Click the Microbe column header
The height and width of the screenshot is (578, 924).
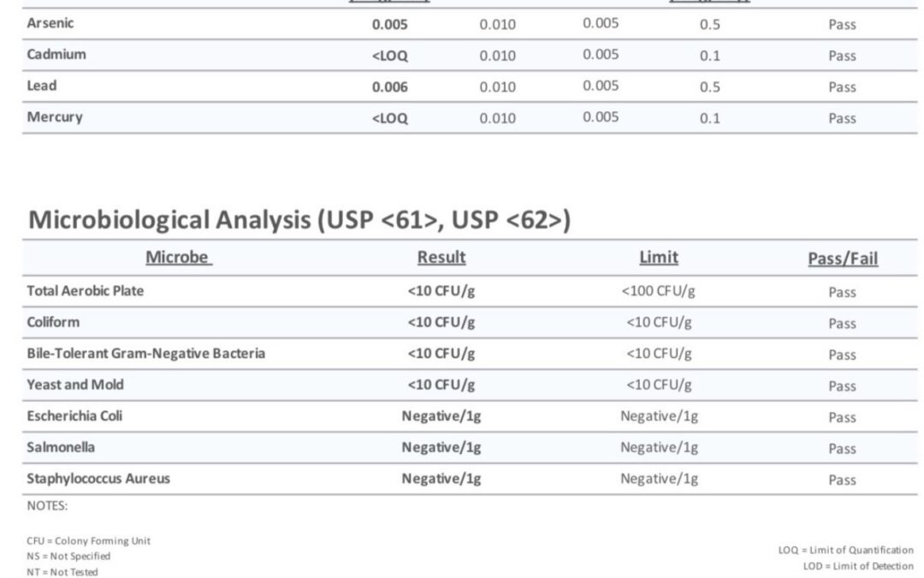pyautogui.click(x=179, y=257)
